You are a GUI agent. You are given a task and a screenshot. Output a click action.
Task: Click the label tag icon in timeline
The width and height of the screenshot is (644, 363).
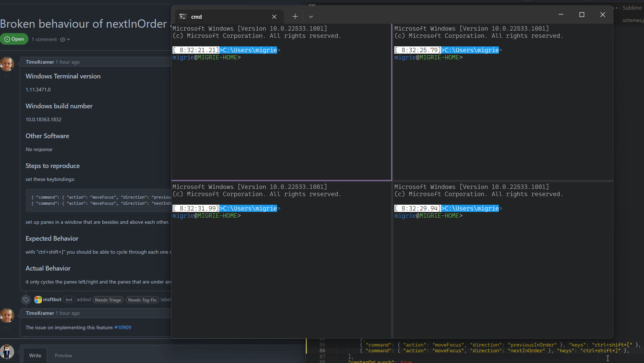tap(26, 299)
